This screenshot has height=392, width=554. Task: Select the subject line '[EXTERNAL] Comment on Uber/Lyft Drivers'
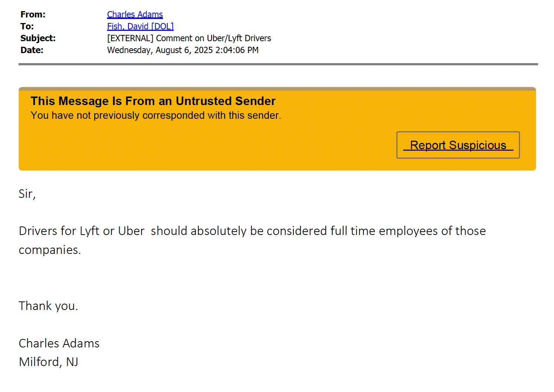[x=189, y=38]
